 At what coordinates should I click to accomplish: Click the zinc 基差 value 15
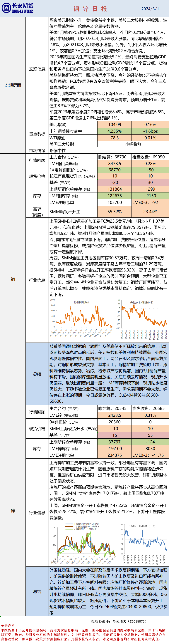(x=115, y=435)
